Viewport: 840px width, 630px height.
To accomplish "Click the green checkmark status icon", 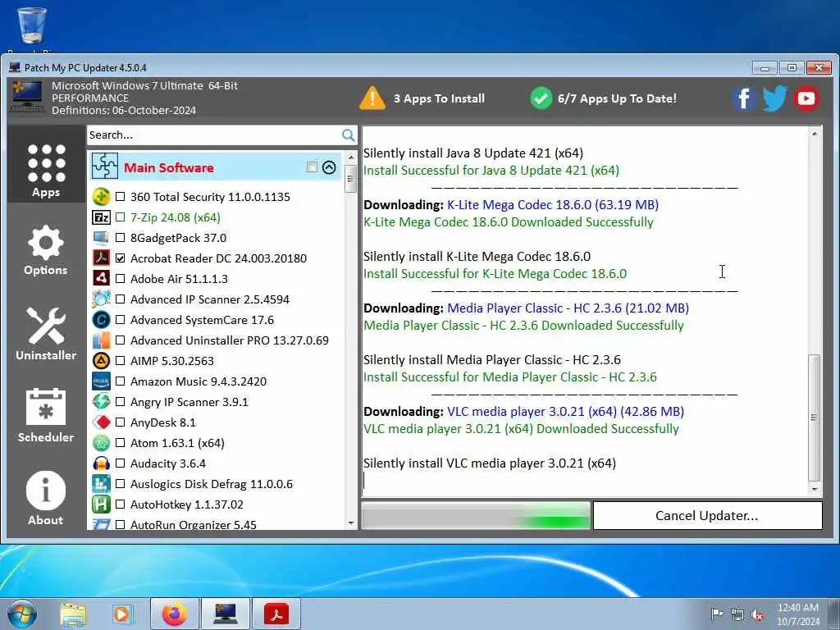I will (x=541, y=98).
